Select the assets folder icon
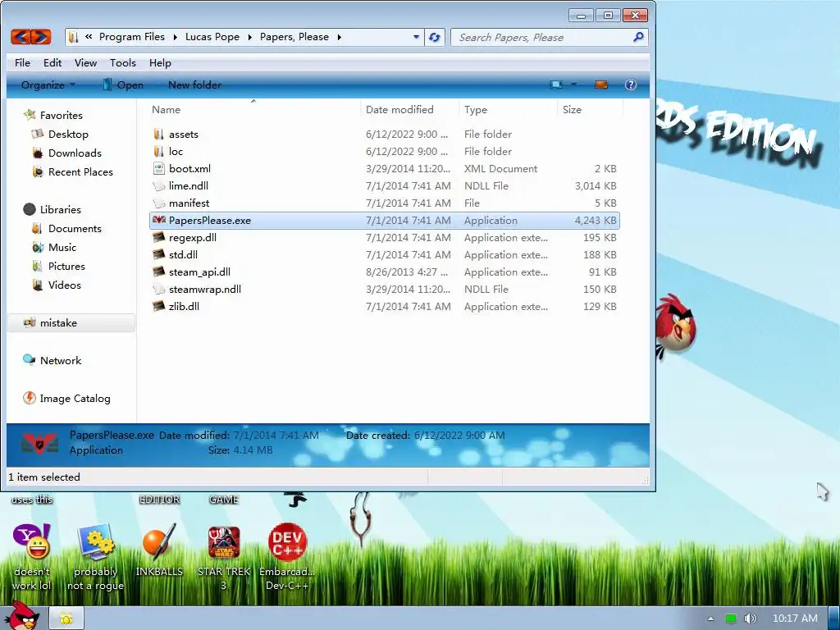The width and height of the screenshot is (840, 630). coord(158,134)
